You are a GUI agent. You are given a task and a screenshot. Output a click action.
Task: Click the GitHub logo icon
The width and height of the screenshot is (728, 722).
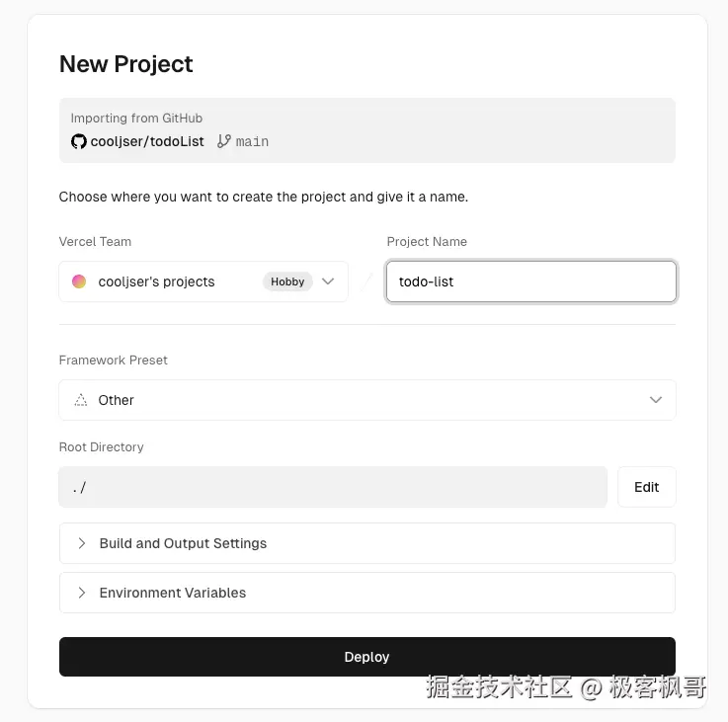79,141
